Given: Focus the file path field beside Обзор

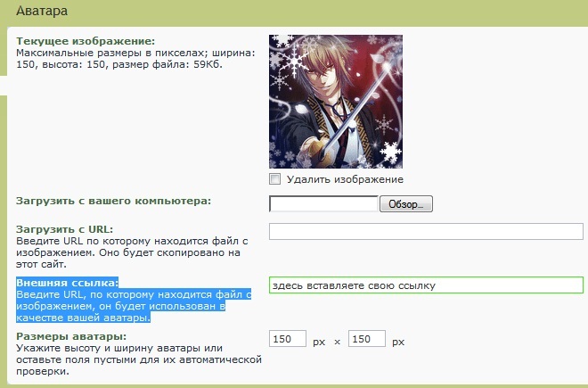Looking at the screenshot, I should 323,204.
